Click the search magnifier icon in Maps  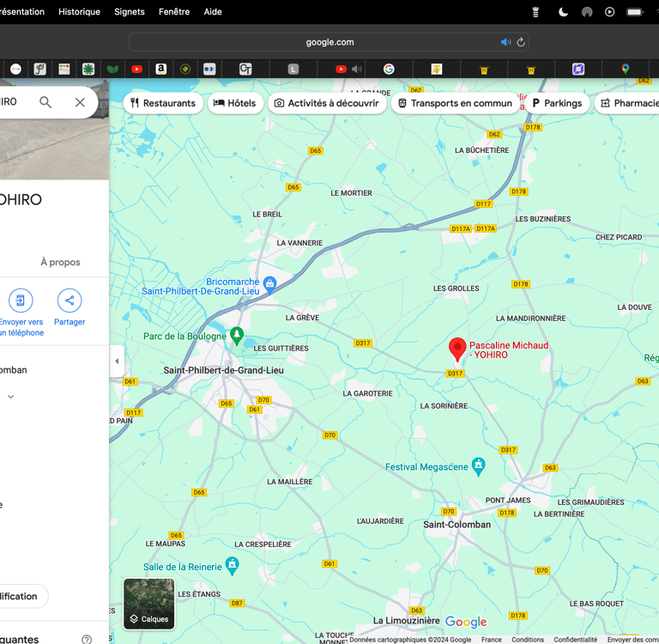[45, 102]
